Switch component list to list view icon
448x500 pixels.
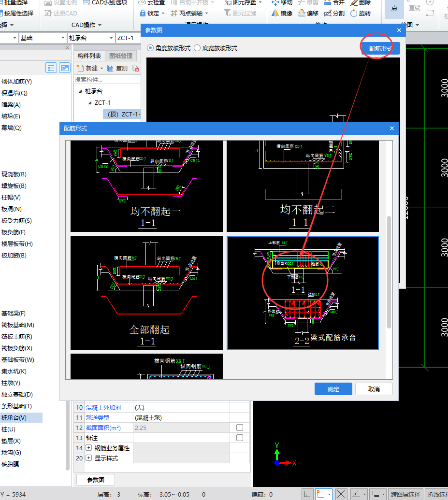51,68
